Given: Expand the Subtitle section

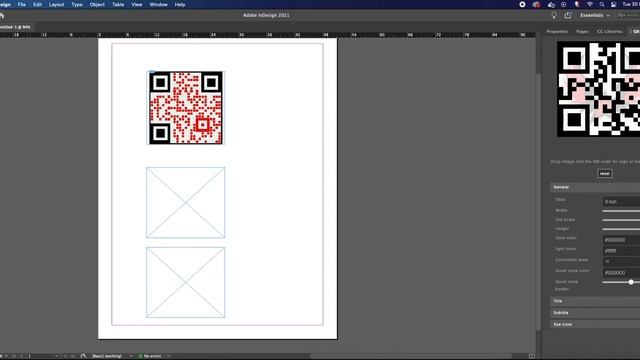Looking at the screenshot, I should pos(595,313).
